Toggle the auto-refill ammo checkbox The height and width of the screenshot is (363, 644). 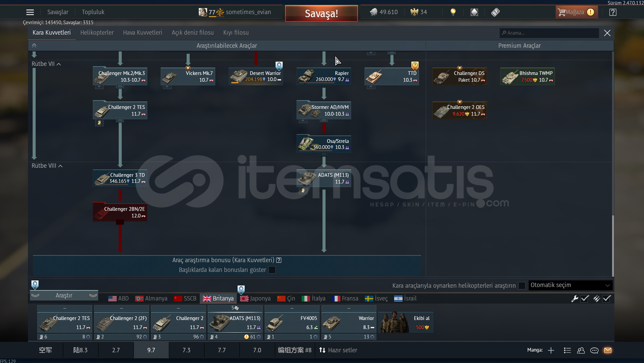[607, 298]
